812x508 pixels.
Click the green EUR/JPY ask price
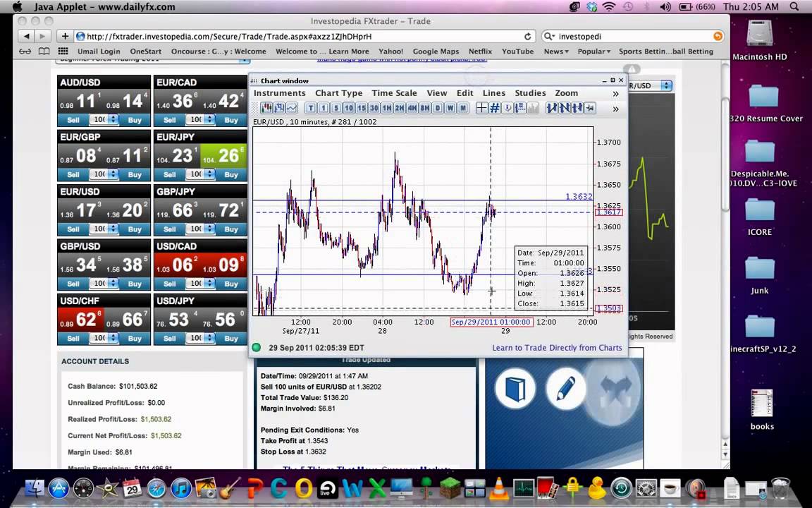pos(223,156)
